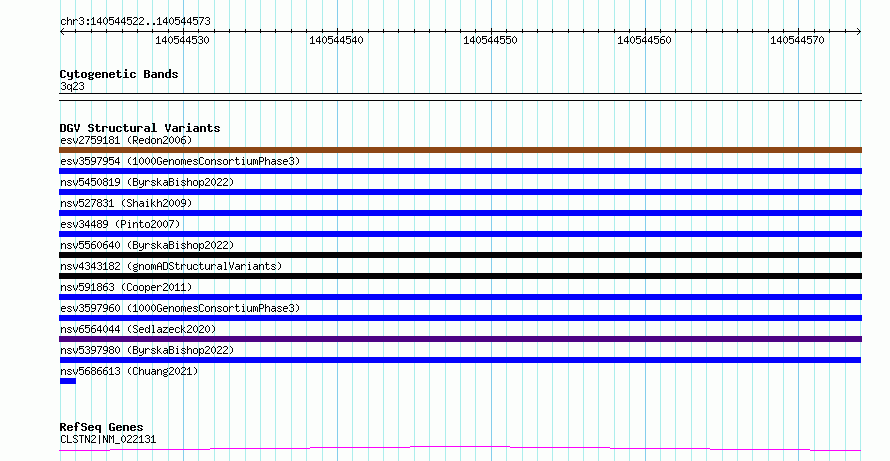Click the DGV Structural Variants track title
The image size is (890, 461).
tap(140, 128)
